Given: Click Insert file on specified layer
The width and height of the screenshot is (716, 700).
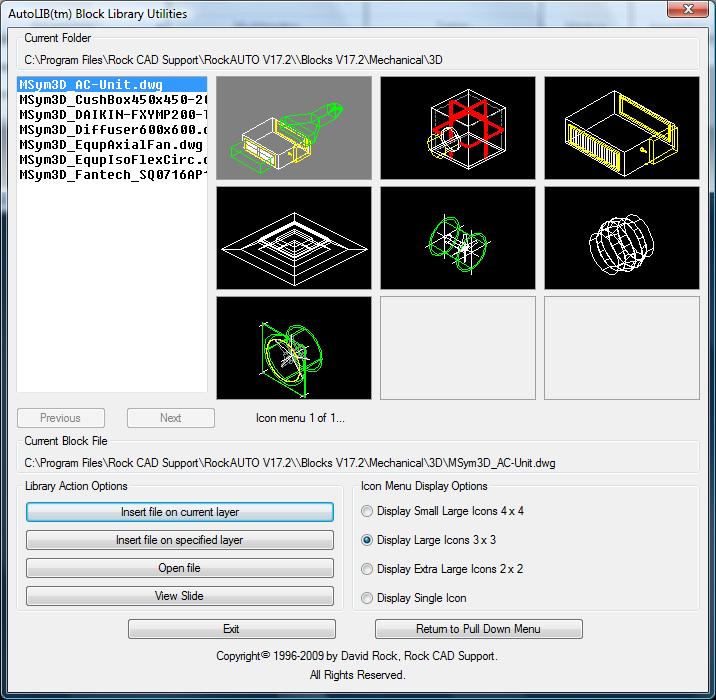Looking at the screenshot, I should pos(180,540).
